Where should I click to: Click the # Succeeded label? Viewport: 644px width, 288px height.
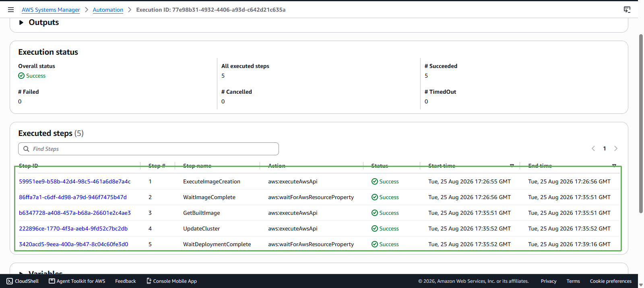click(441, 66)
